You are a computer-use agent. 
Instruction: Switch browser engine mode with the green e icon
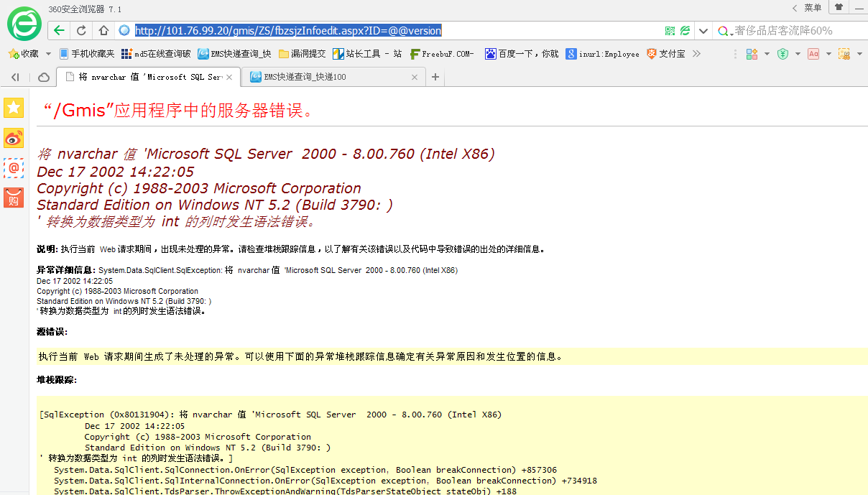pyautogui.click(x=685, y=31)
